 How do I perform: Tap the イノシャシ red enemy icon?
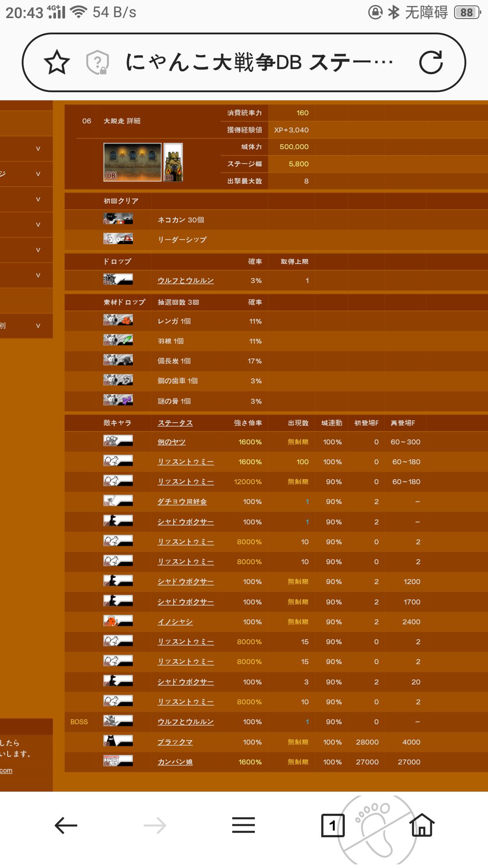118,621
